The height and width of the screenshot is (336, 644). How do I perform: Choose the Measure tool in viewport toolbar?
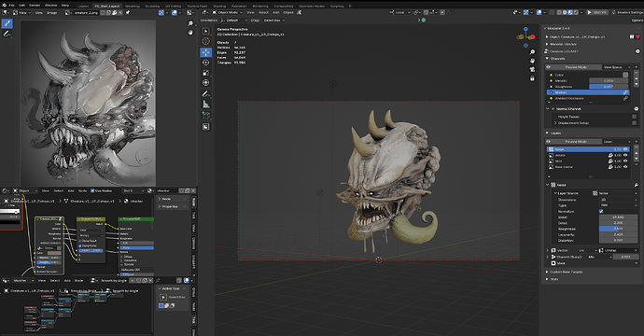pyautogui.click(x=205, y=105)
